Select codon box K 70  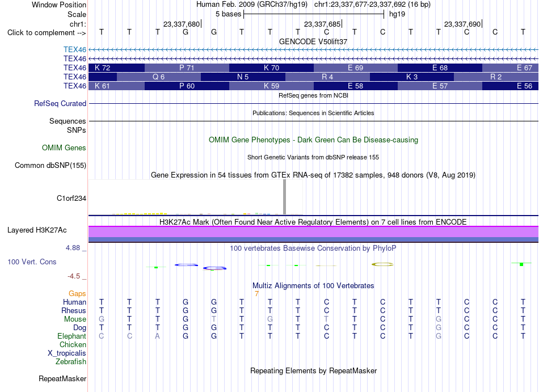tap(271, 68)
